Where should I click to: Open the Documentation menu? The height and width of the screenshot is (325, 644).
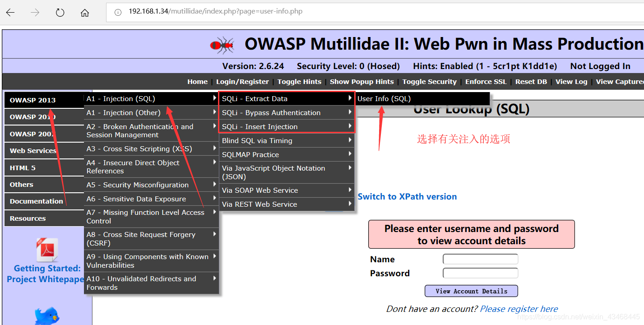tap(44, 201)
